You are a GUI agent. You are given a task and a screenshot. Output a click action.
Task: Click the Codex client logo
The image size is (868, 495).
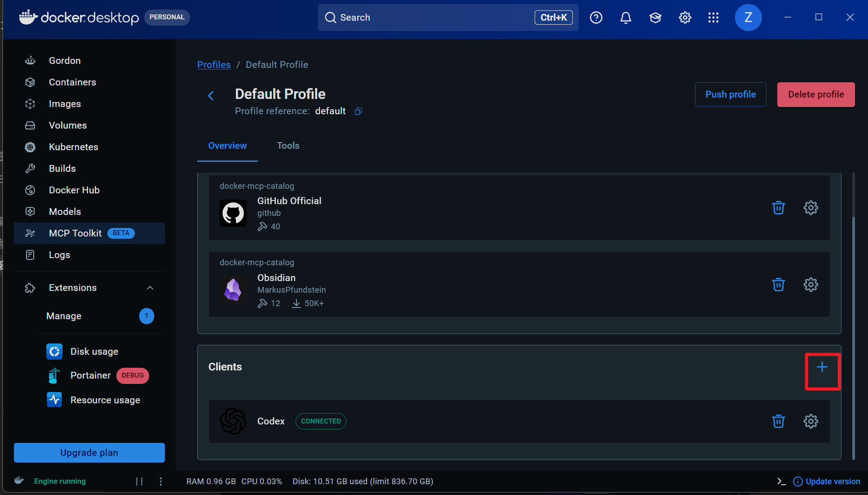233,421
